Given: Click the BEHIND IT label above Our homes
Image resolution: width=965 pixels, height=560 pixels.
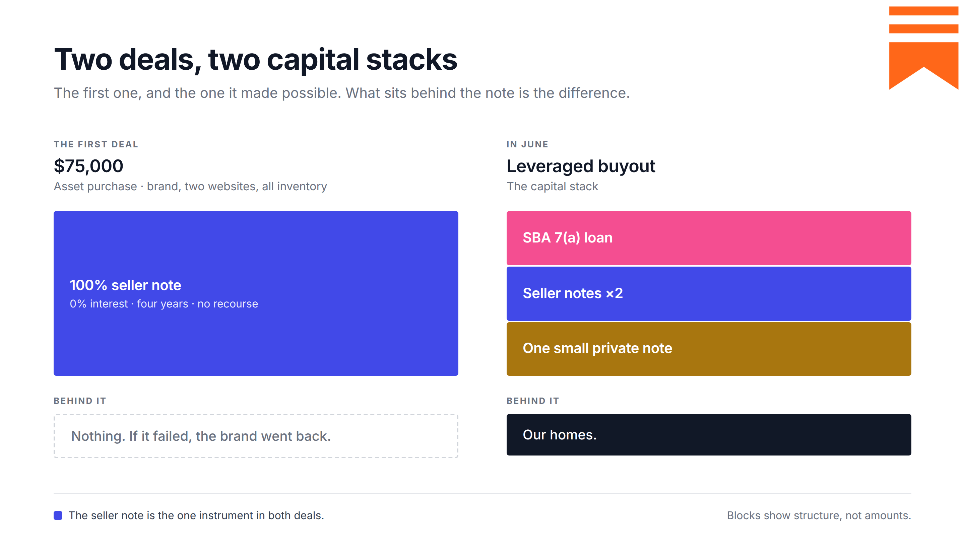Looking at the screenshot, I should coord(533,401).
